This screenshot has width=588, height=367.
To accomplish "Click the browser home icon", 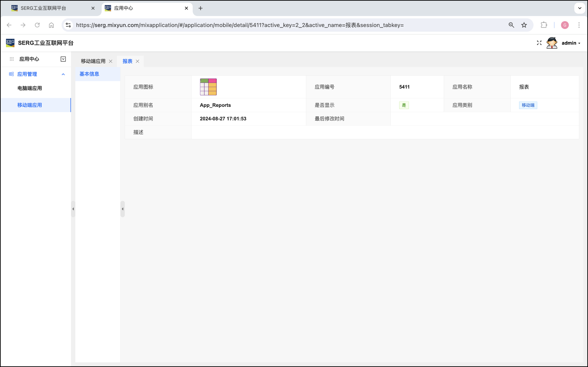I will [51, 25].
